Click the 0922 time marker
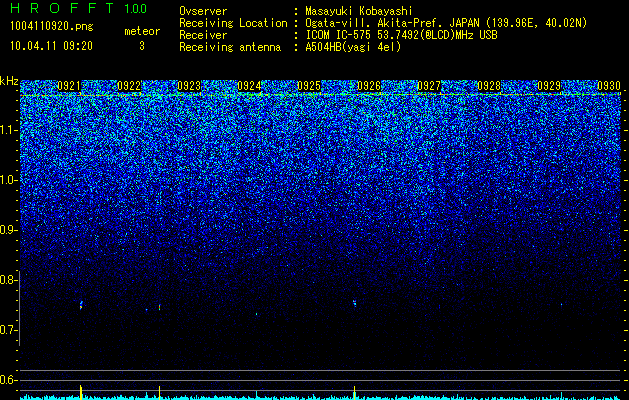 coord(129,86)
